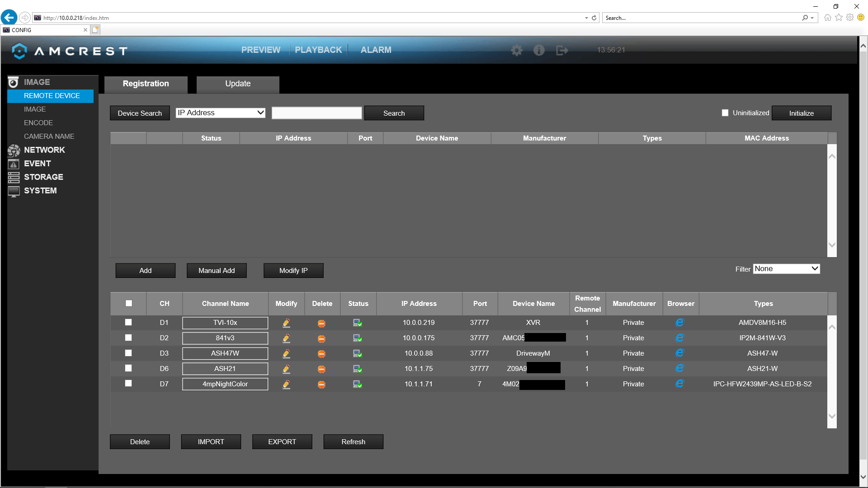This screenshot has height=488, width=868.
Task: Click status icon for D1 TVI-10x
Action: (x=358, y=323)
